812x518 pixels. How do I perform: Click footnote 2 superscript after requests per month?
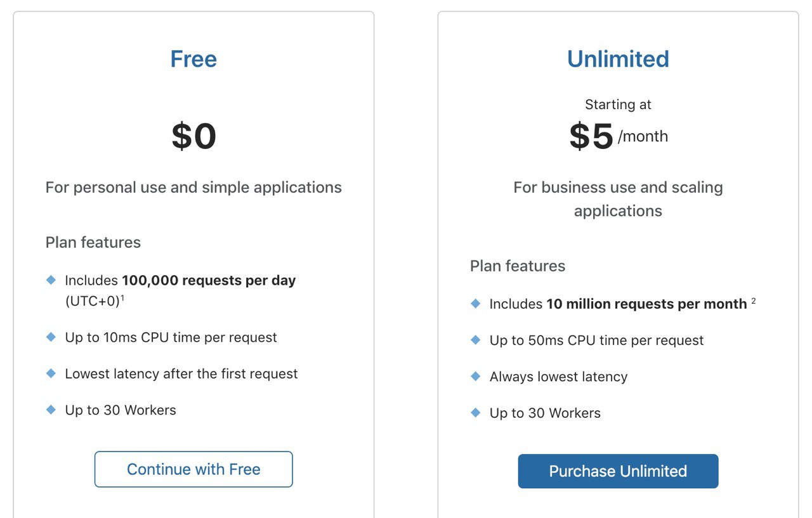(754, 301)
